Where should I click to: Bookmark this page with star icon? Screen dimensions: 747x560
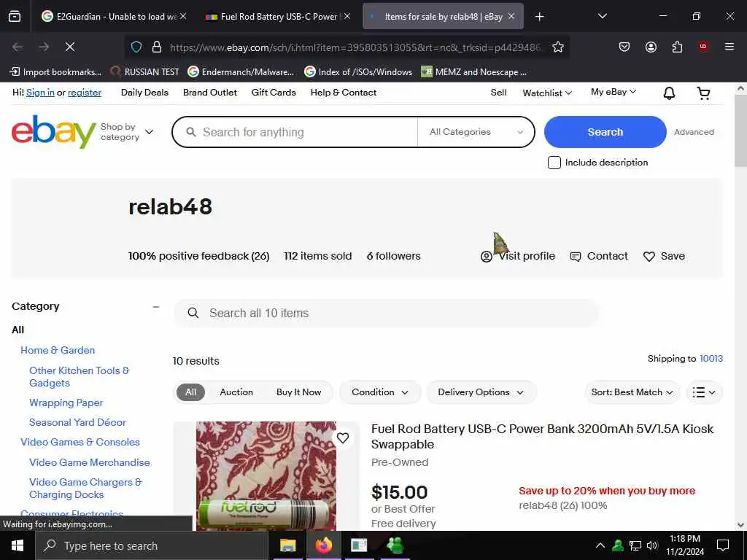coord(558,47)
